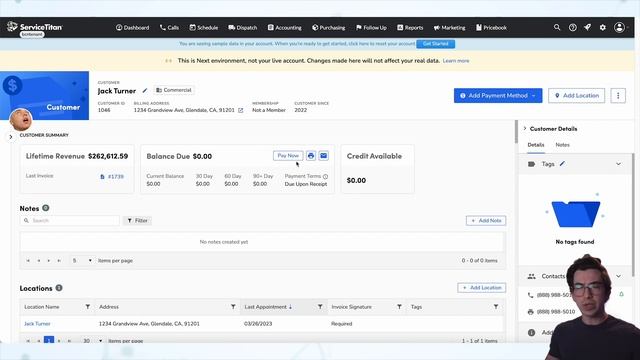Show Payment Terms info icon
This screenshot has height=360, width=640.
tap(325, 176)
